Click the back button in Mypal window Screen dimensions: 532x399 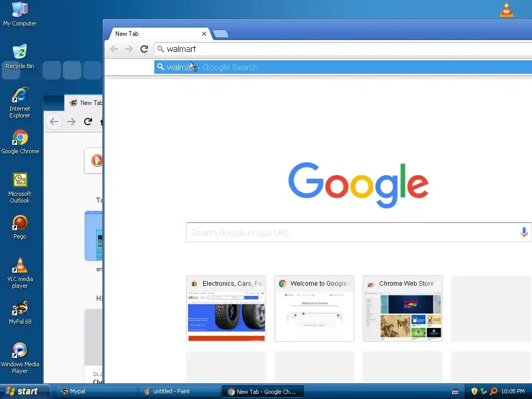[x=54, y=122]
